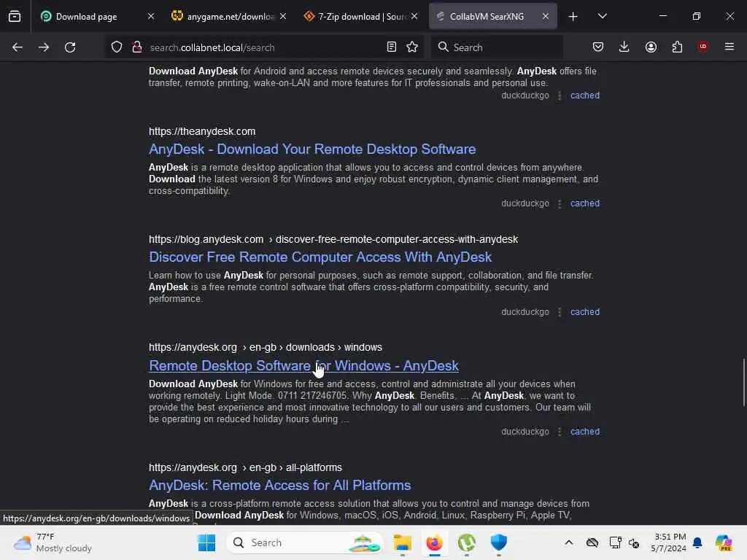The image size is (747, 560).
Task: Open uTorrent from the taskbar
Action: pos(466,542)
